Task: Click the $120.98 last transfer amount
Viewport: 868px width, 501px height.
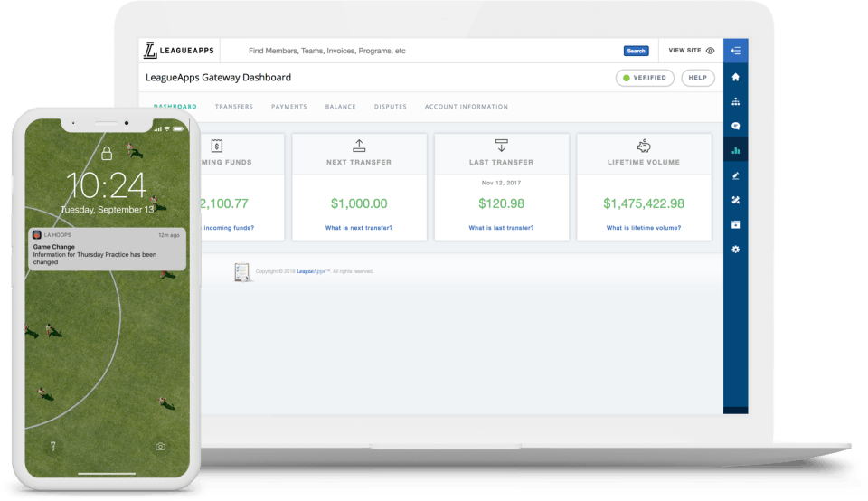Action: 501,203
